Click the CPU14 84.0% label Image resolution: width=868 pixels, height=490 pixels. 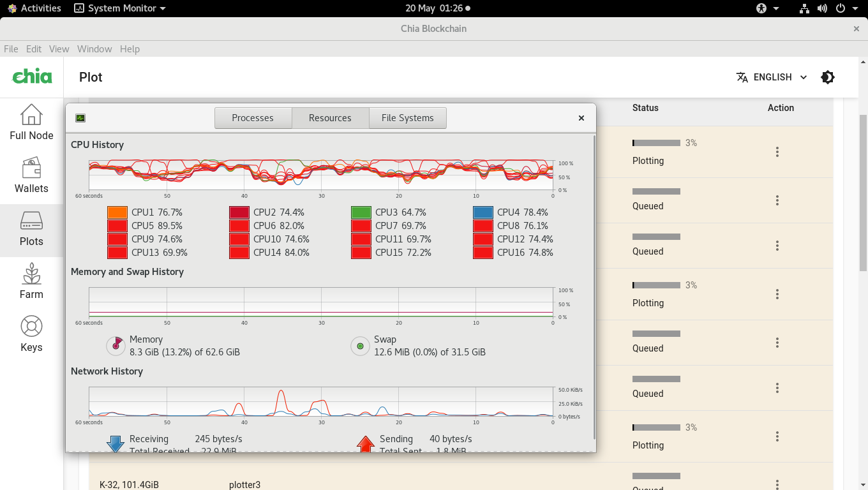[281, 253]
